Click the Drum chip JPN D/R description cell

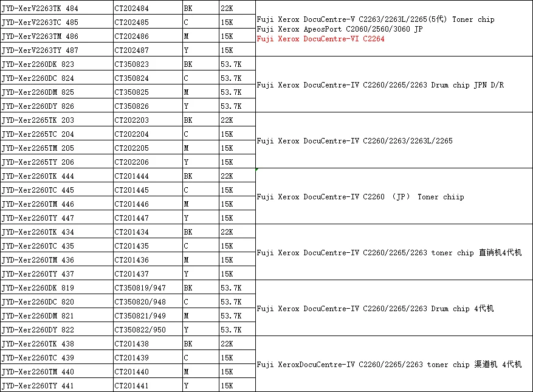380,85
